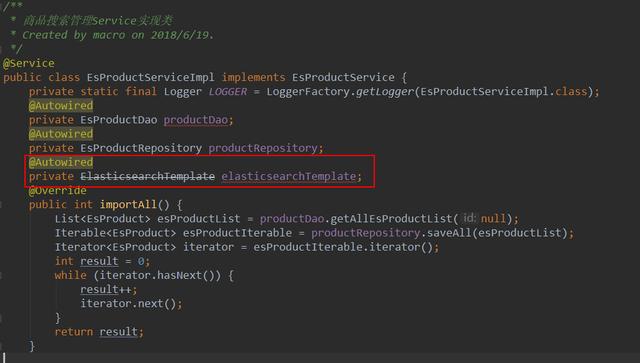Click the return result statement

pyautogui.click(x=99, y=332)
